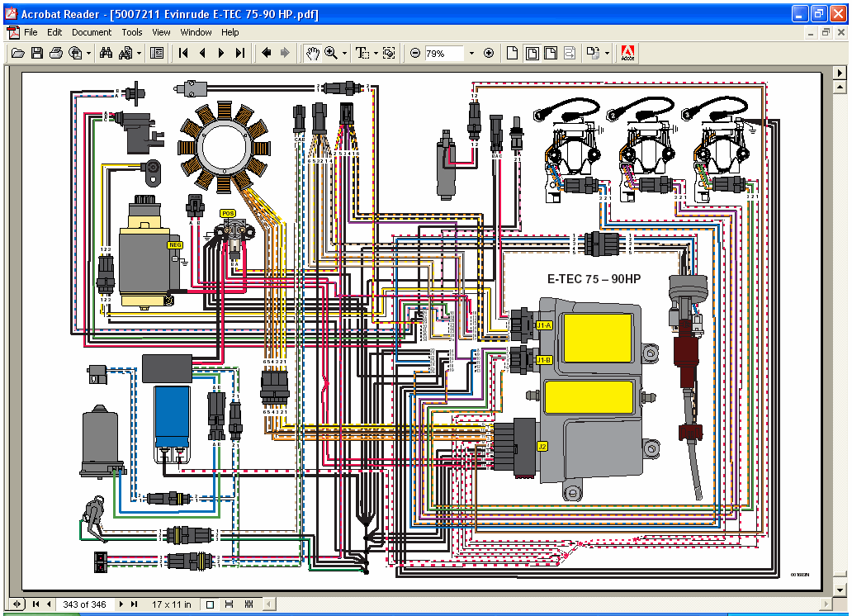Jump to last page via toolbar icon
Viewport: 852px width, 616px height.
(x=240, y=54)
